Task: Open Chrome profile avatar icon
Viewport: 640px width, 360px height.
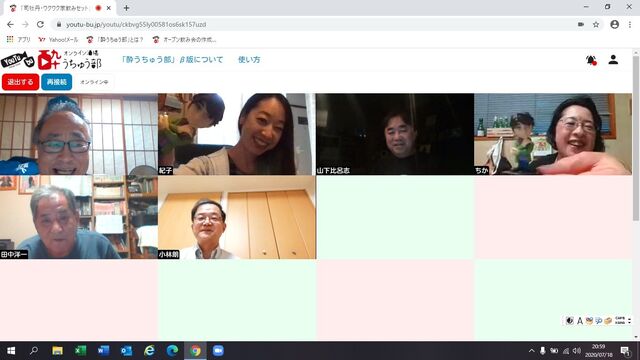Action: tap(614, 24)
